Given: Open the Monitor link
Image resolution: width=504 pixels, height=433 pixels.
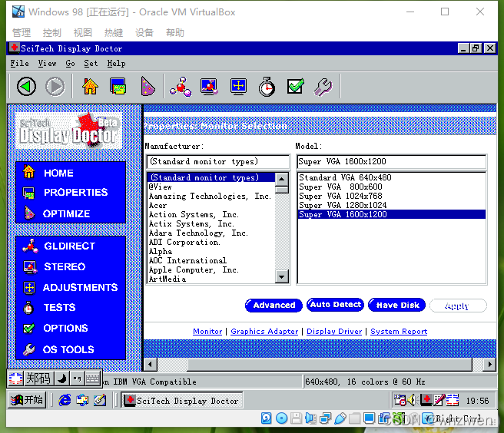Looking at the screenshot, I should click(207, 331).
